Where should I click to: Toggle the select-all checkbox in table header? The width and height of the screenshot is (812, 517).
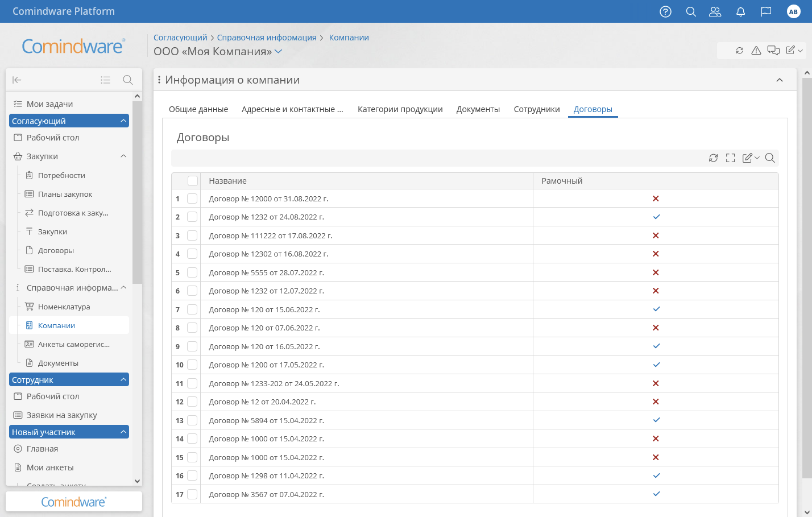(193, 181)
